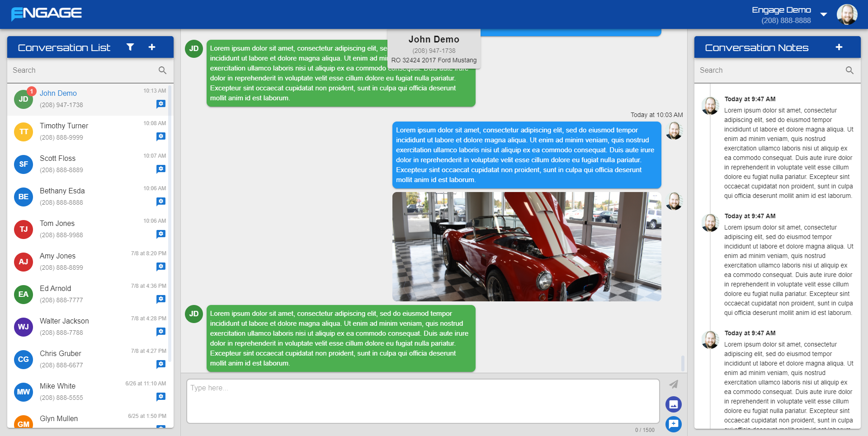The image size is (868, 436).
Task: Start a new chat with the bubble-plus icon
Action: pyautogui.click(x=673, y=424)
